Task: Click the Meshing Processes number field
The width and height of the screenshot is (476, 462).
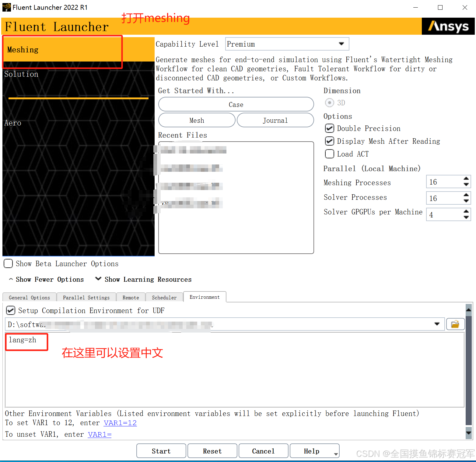Action: click(x=444, y=182)
